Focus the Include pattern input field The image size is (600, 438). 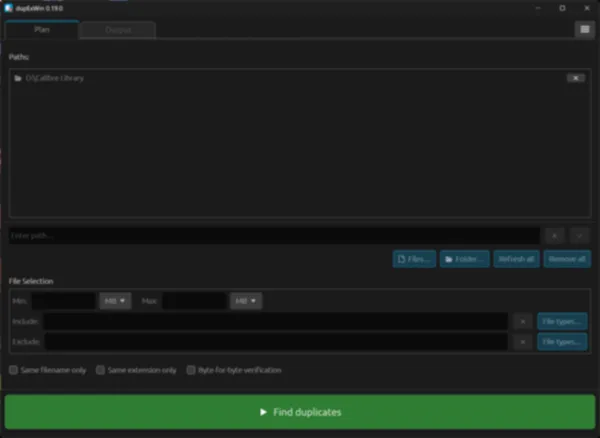pos(276,322)
